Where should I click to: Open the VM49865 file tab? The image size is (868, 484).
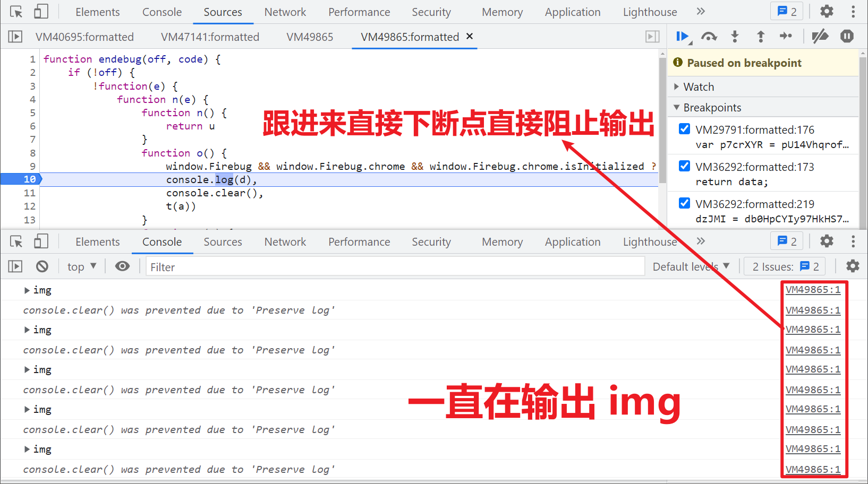(310, 37)
